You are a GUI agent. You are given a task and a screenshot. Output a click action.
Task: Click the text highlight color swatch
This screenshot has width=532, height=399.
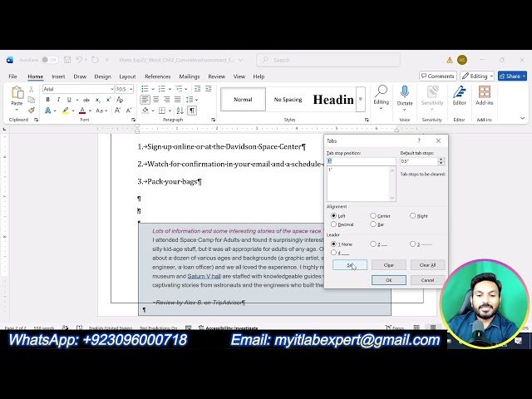[65, 111]
